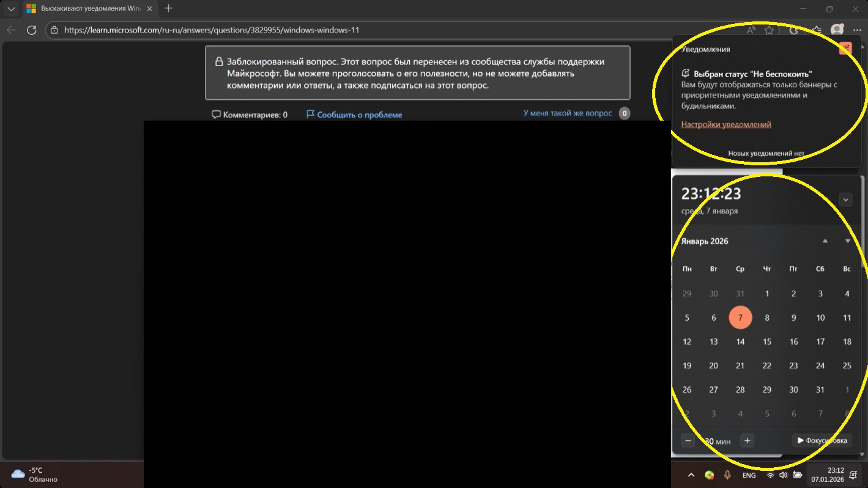Viewport: 868px width, 488px height.
Task: Close the "Выскакивают уведомления" tab
Action: (150, 9)
